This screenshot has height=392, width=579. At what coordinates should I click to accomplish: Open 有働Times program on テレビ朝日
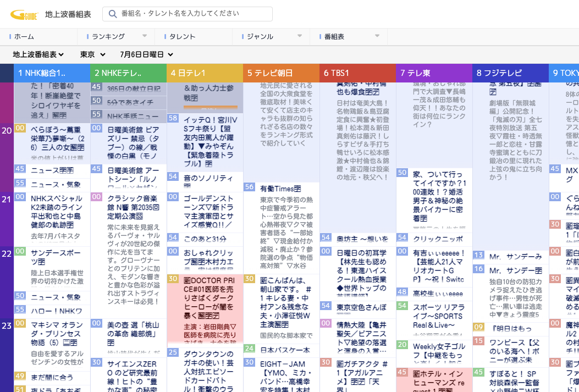tap(282, 228)
